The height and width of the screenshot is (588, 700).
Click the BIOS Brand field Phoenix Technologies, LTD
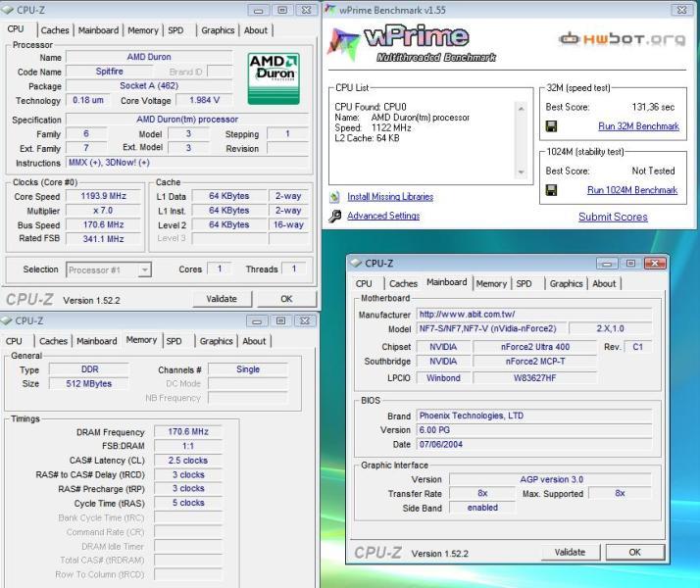(534, 416)
